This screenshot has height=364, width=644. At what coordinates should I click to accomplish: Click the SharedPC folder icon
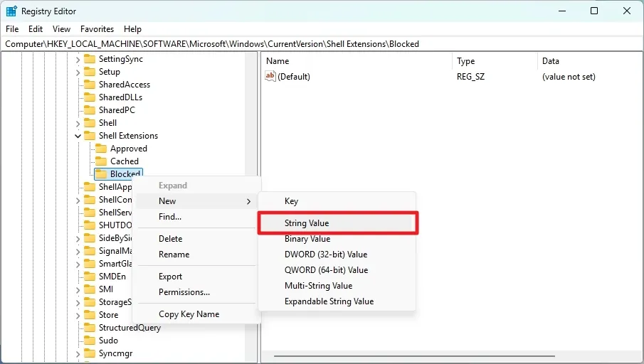pyautogui.click(x=90, y=110)
